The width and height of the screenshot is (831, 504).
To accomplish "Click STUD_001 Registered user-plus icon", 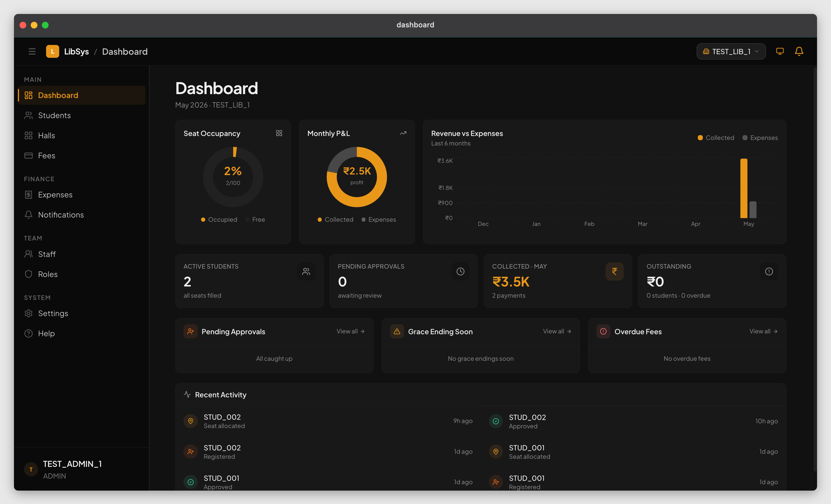I will tap(496, 482).
